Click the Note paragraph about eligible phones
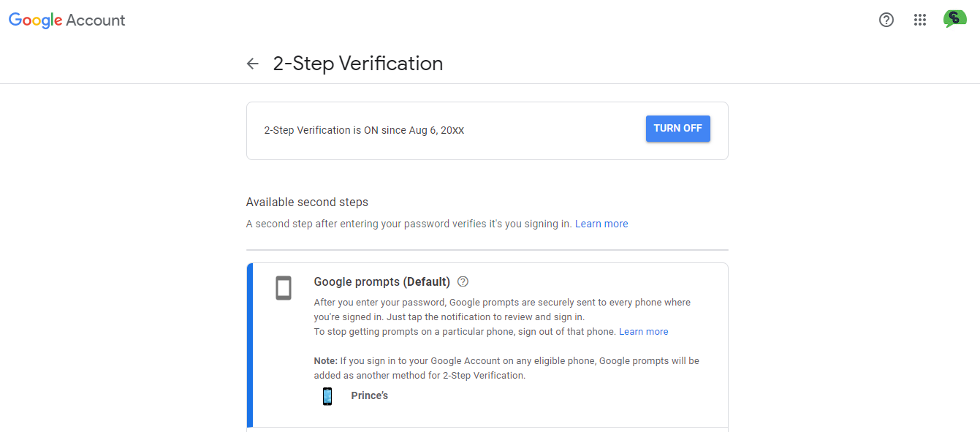Viewport: 980px width, 432px height. click(x=506, y=368)
